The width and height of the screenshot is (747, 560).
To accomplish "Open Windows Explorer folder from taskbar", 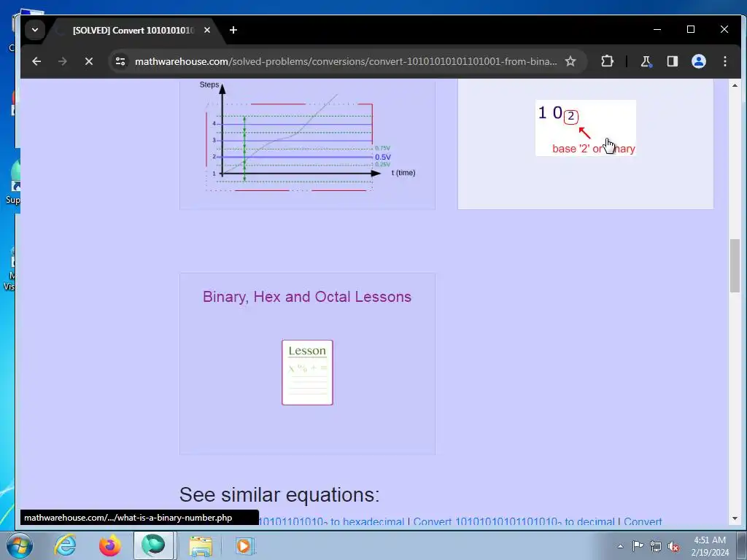I will pos(201,545).
